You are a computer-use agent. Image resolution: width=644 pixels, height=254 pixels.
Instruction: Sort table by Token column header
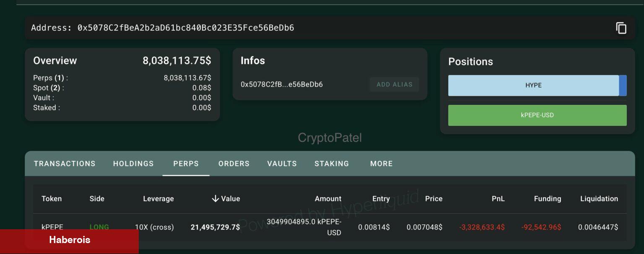tap(52, 199)
